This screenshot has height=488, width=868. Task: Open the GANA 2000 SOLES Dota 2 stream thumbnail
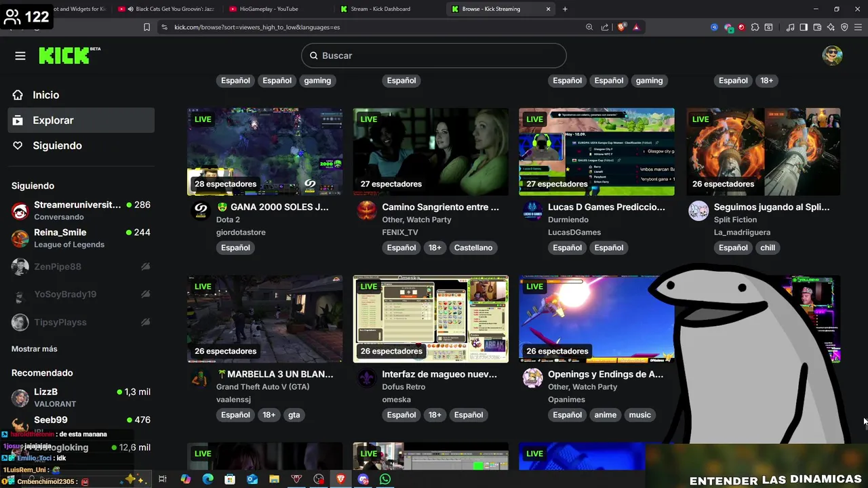pos(264,152)
